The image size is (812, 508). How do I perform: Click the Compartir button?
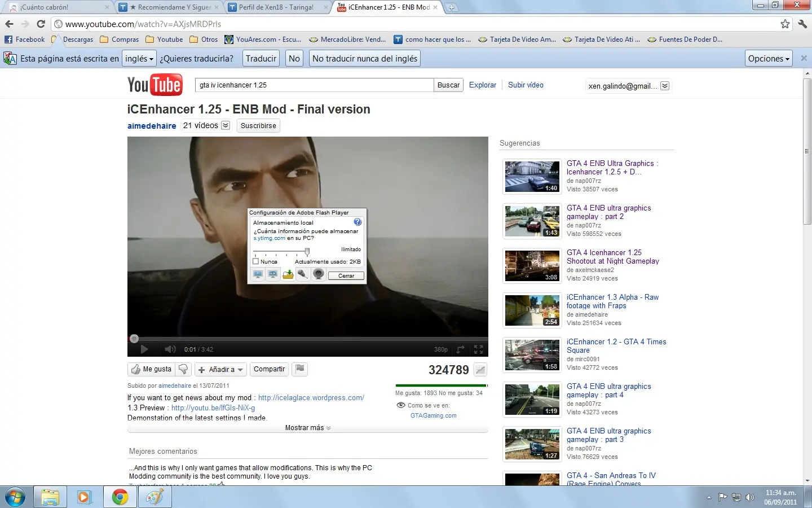click(269, 369)
